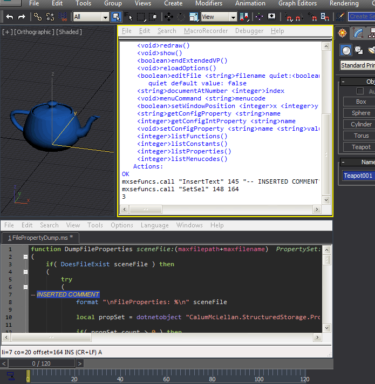375x384 pixels.
Task: Open the All selection filter dropdown
Action: (91, 17)
